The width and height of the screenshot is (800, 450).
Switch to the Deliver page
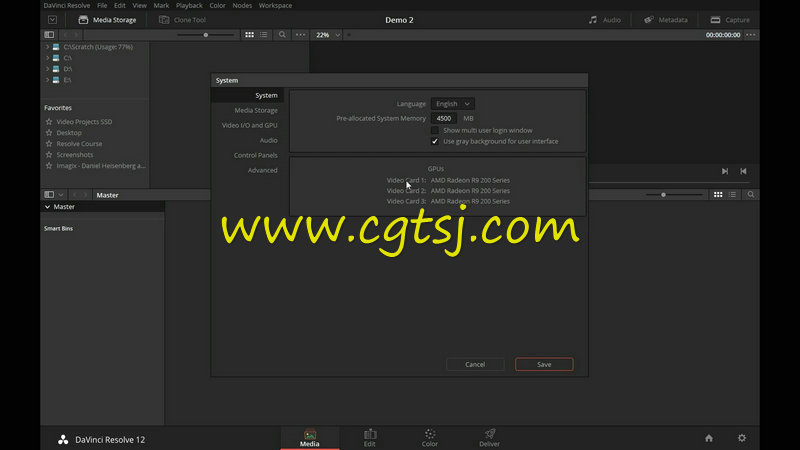point(490,438)
